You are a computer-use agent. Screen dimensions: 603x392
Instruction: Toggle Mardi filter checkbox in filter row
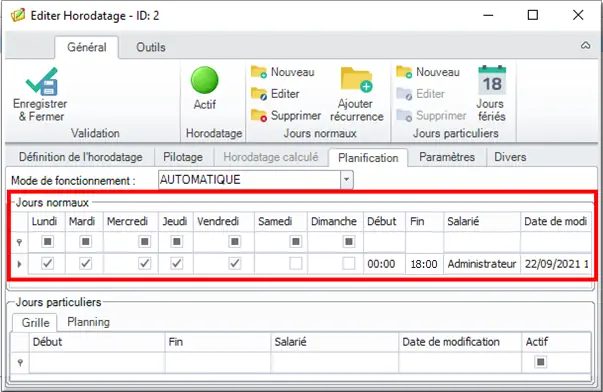click(85, 242)
